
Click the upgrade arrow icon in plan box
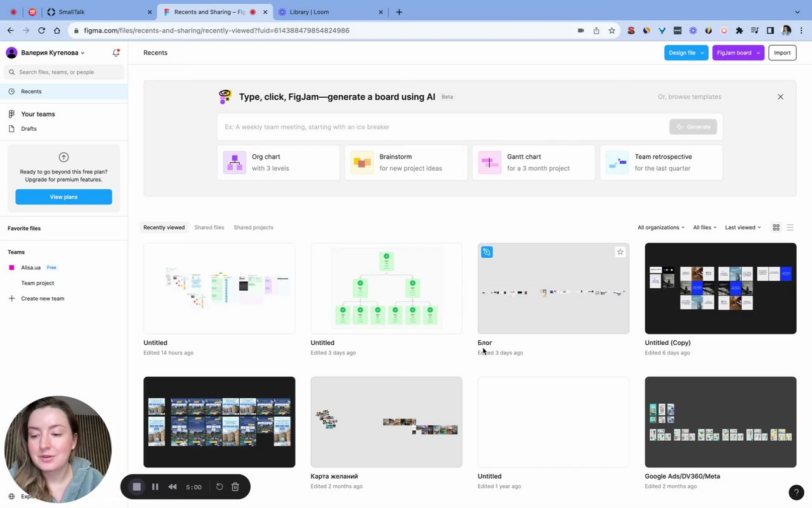63,157
